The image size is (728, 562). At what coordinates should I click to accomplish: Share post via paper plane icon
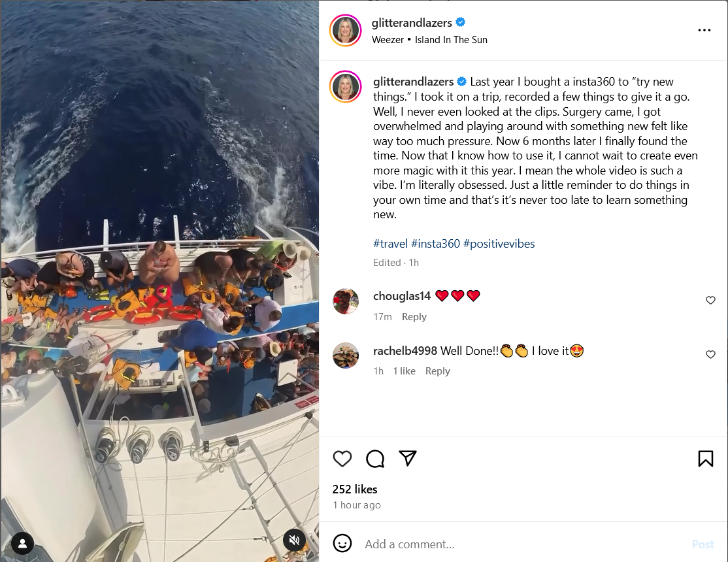408,459
